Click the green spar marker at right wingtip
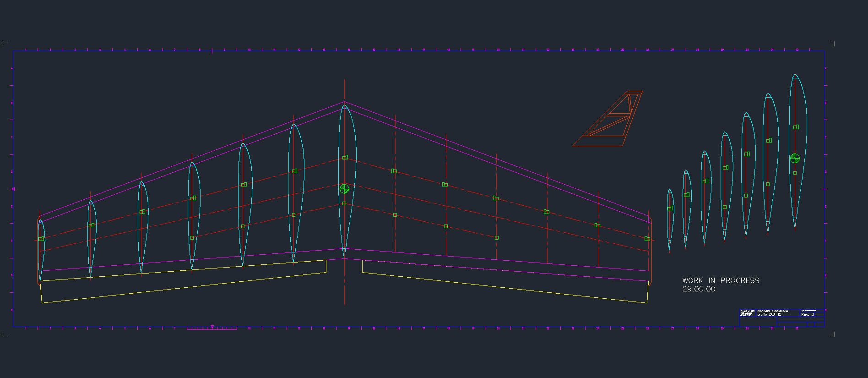This screenshot has height=378, width=868. point(647,239)
